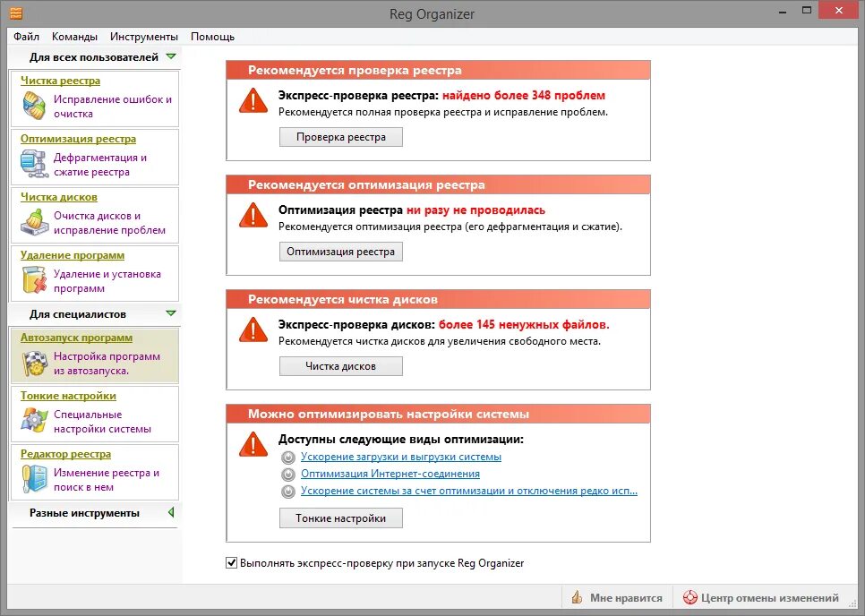Screen dimensions: 865x616
Task: Click text Изменение реестра и поиск в нем
Action: pyautogui.click(x=107, y=480)
